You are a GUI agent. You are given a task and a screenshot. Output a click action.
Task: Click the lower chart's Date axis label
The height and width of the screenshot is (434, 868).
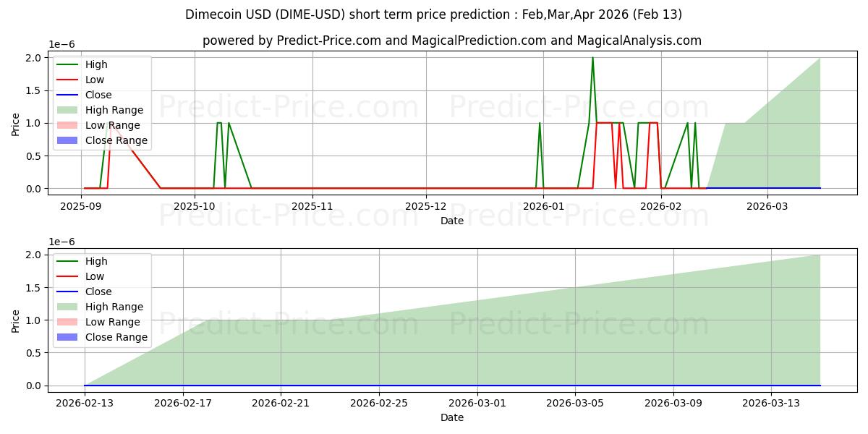click(451, 417)
